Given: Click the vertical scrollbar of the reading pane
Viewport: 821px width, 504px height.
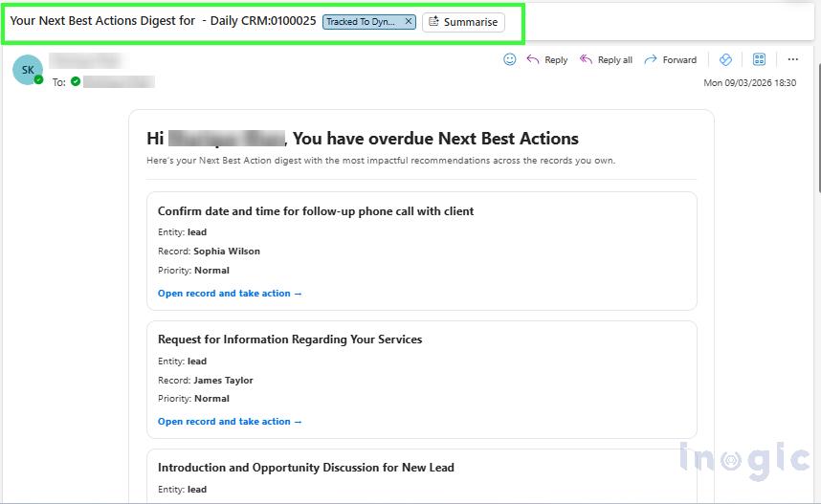Looking at the screenshot, I should tap(817, 128).
